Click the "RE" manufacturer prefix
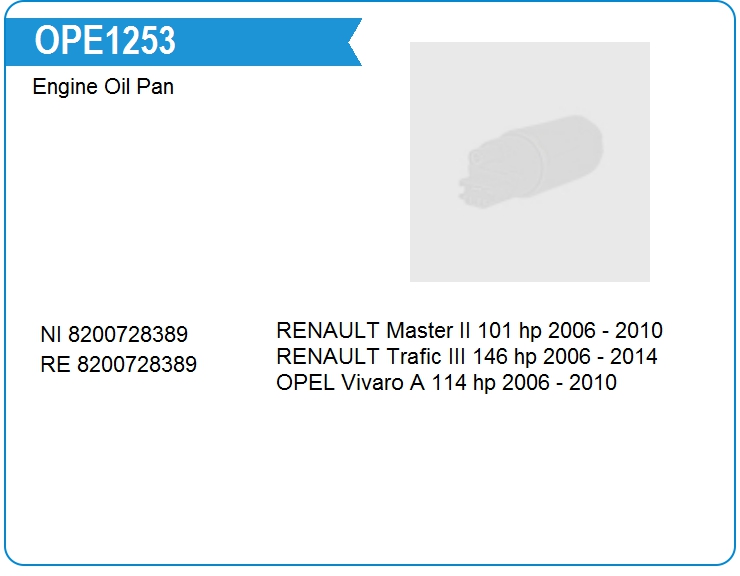 pos(55,364)
